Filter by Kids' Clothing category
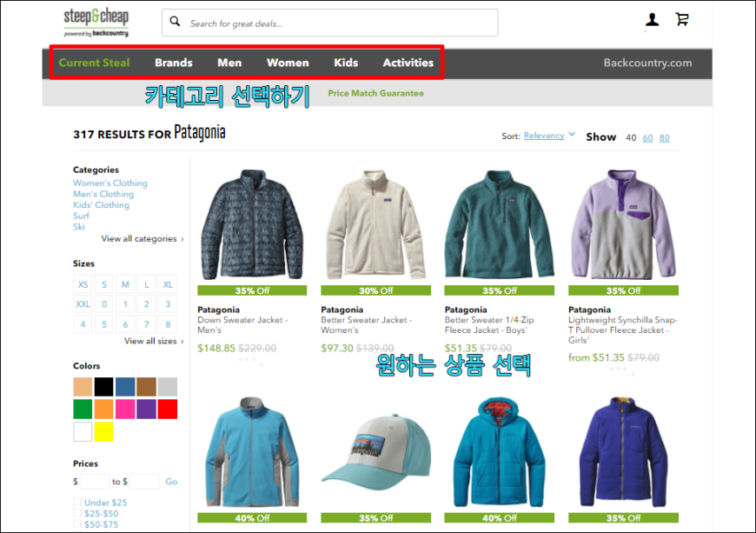 point(102,205)
